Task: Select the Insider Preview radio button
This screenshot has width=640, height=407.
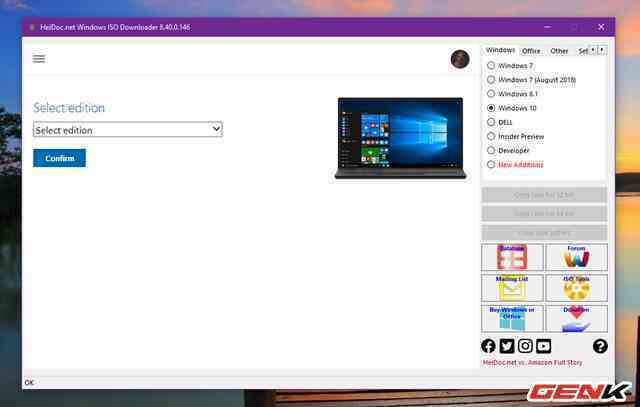Action: tap(491, 136)
